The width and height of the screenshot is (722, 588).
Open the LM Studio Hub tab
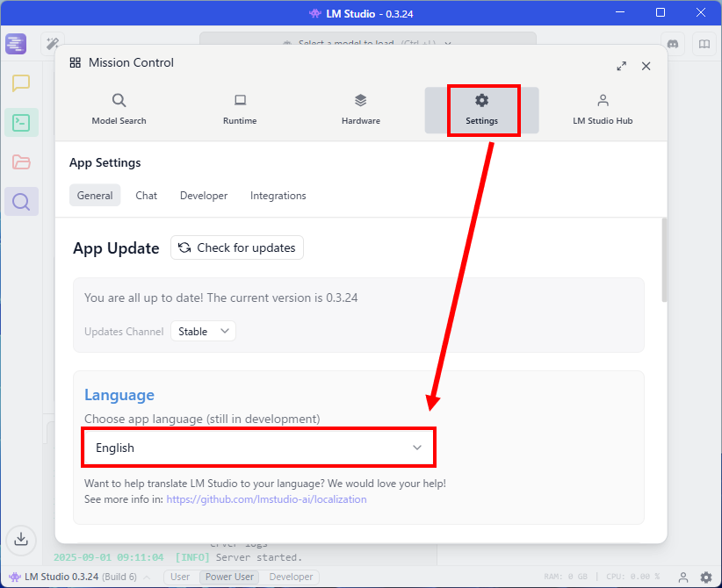pyautogui.click(x=603, y=111)
